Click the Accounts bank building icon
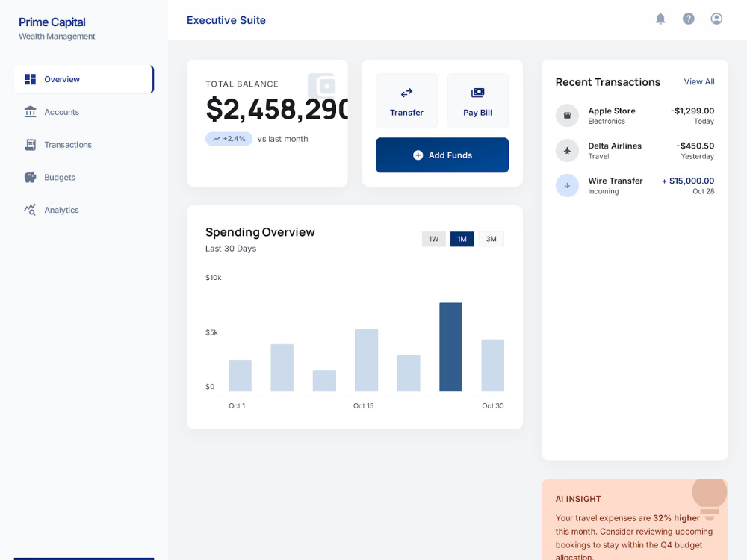Screen dimensions: 747x560 (31, 112)
